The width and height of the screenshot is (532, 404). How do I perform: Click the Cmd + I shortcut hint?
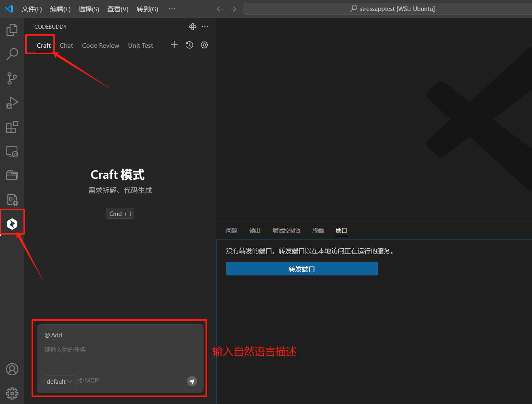pos(120,214)
